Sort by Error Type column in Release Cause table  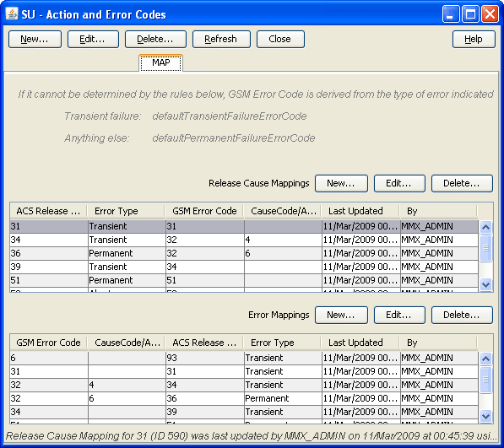pos(126,211)
